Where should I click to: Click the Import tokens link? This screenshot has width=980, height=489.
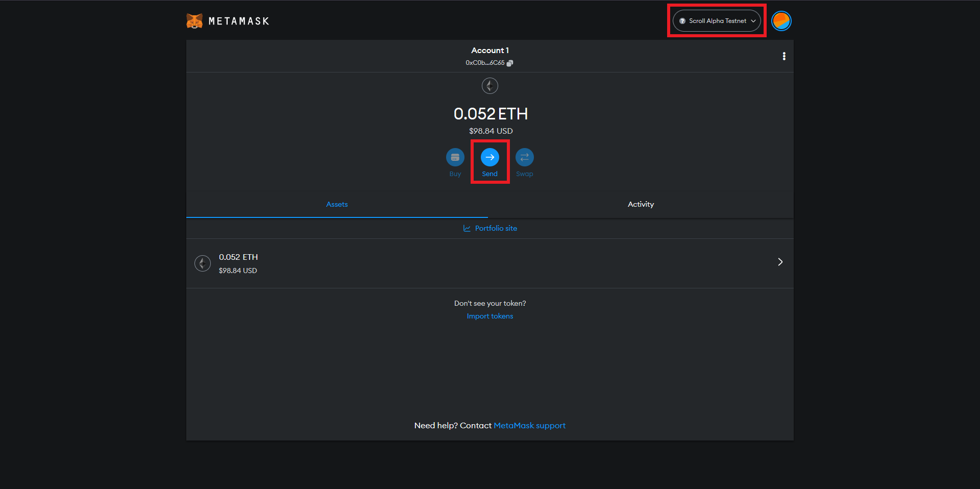[489, 316]
